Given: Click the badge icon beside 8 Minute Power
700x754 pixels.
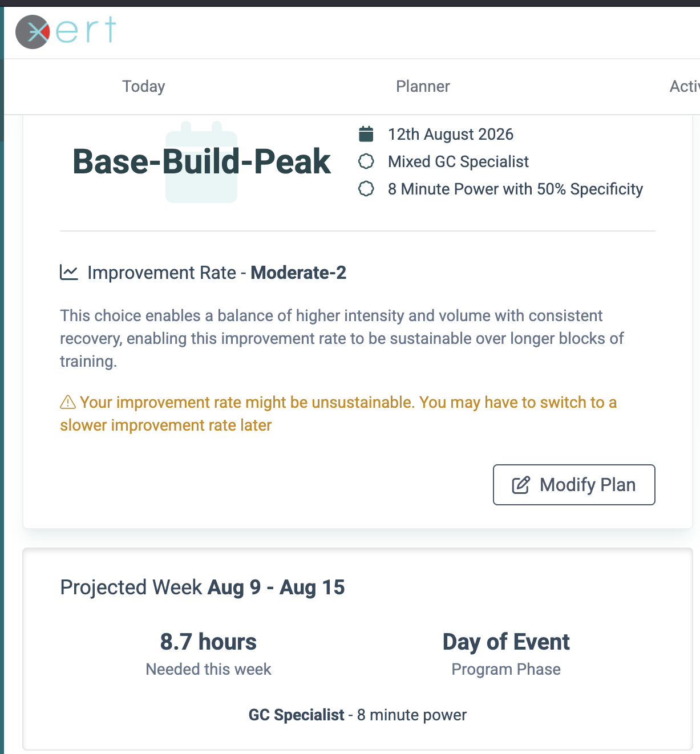Looking at the screenshot, I should (x=366, y=189).
